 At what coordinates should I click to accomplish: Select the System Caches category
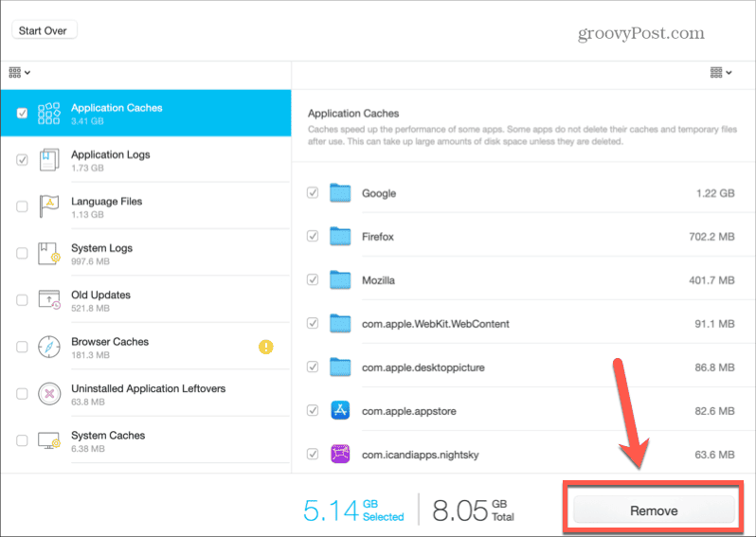[146, 440]
